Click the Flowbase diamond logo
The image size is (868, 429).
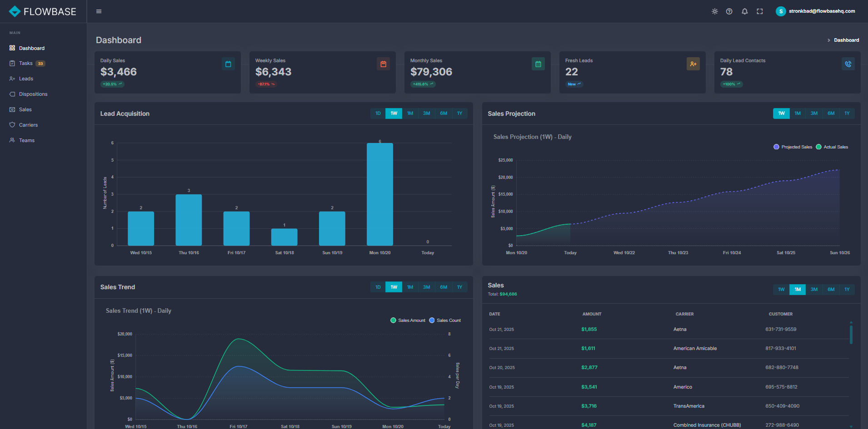[15, 11]
